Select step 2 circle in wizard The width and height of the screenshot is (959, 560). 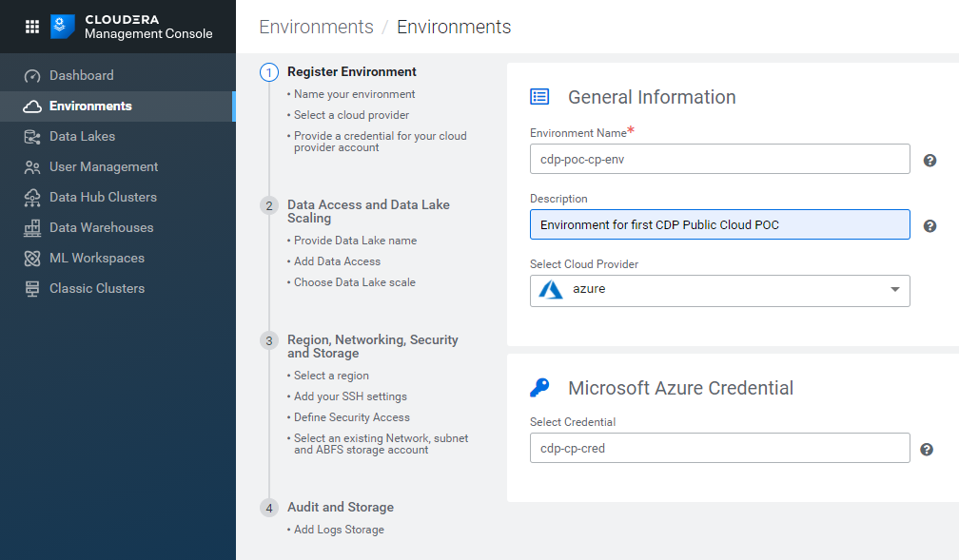coord(269,206)
